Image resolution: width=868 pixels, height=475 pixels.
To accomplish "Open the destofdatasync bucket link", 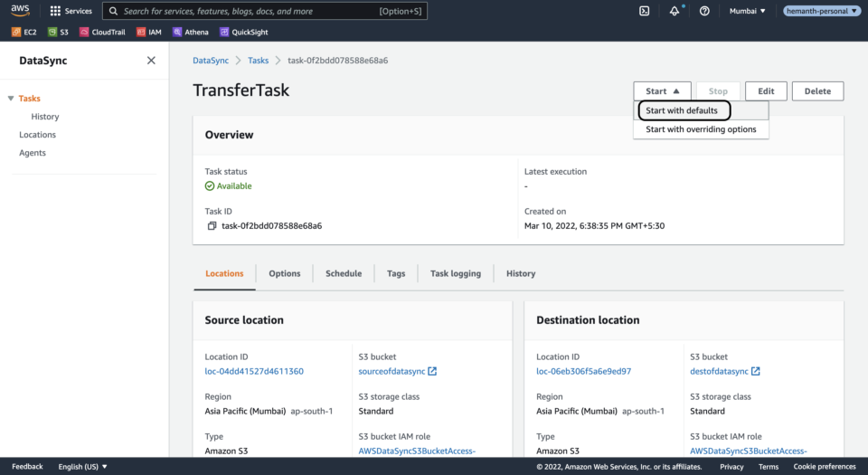I will [719, 372].
